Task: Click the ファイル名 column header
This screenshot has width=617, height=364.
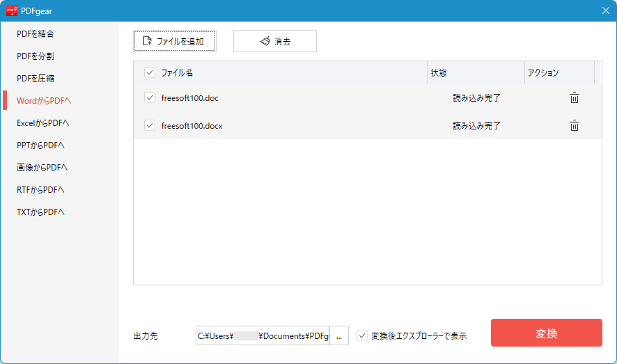Action: [x=280, y=72]
